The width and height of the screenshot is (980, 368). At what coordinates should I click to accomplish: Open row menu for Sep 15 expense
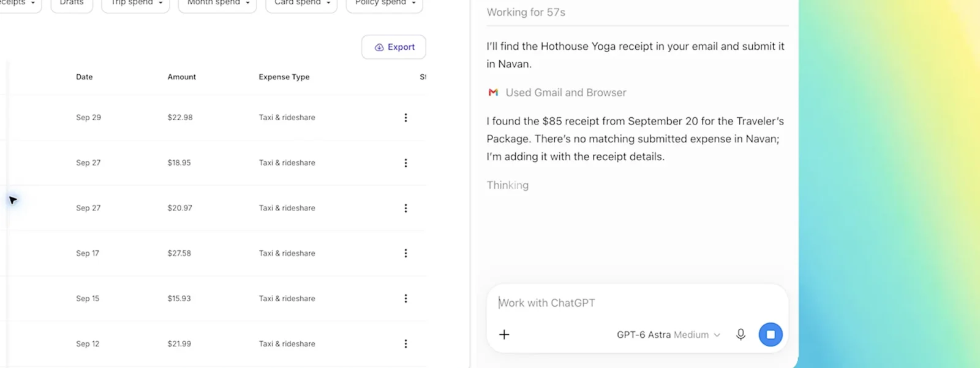click(405, 299)
